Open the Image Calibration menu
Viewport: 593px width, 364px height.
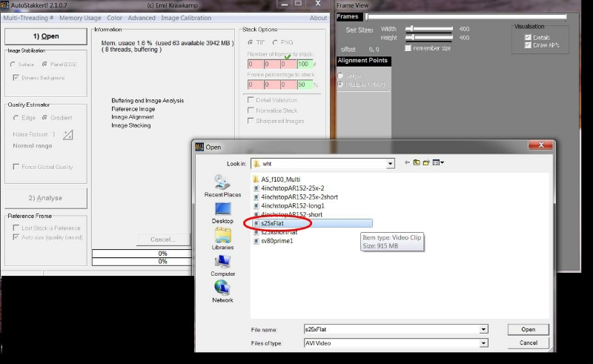186,18
